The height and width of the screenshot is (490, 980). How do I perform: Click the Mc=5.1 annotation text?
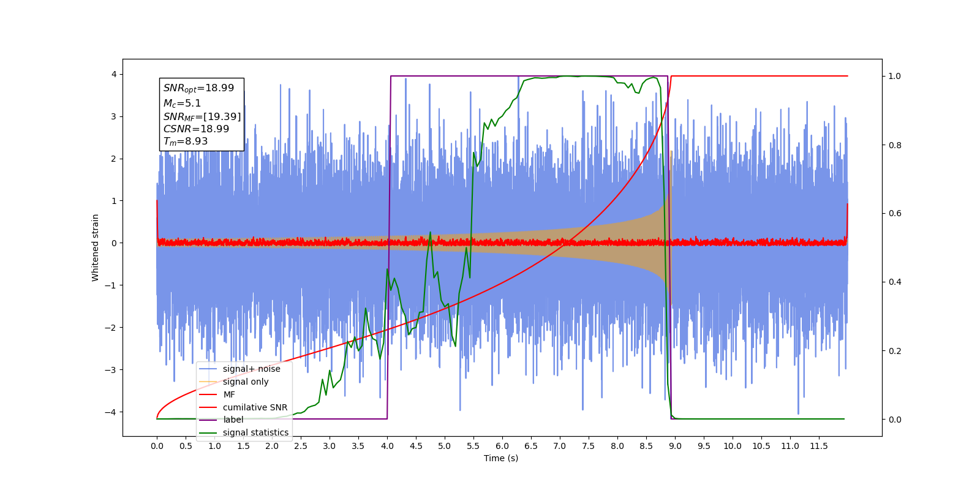click(182, 104)
